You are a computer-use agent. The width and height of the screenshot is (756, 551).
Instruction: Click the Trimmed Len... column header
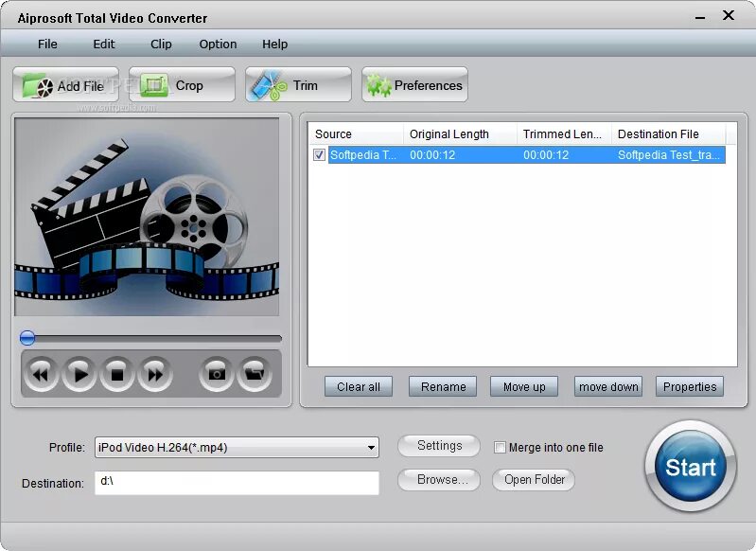[564, 133]
